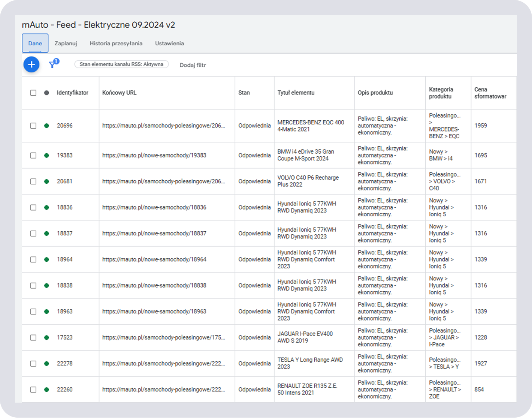Open the filter funnel icon

pos(53,65)
